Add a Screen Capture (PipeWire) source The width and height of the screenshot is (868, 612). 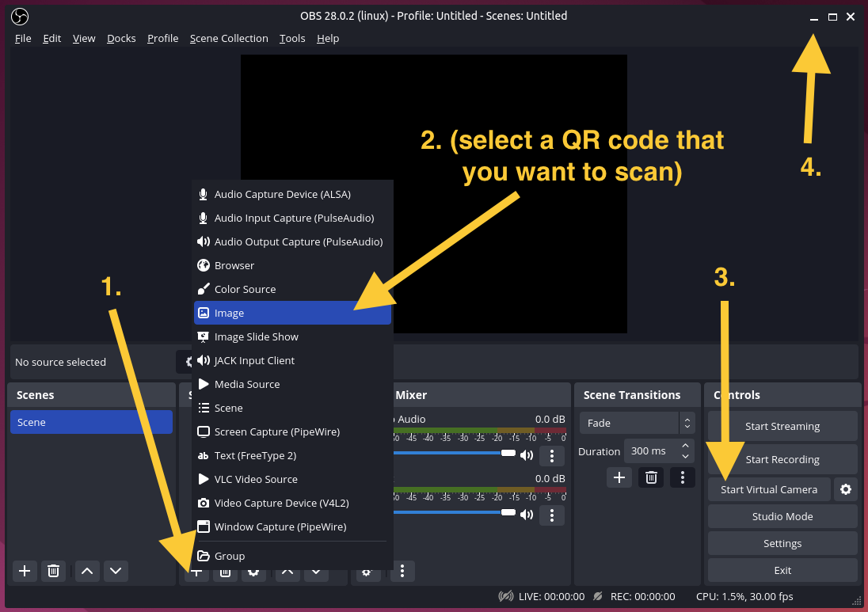coord(292,432)
